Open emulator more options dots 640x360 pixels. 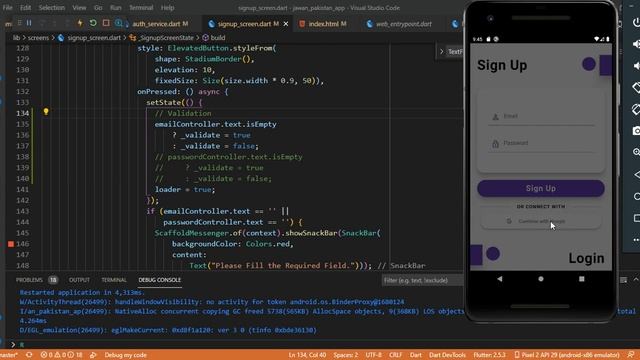point(636,240)
